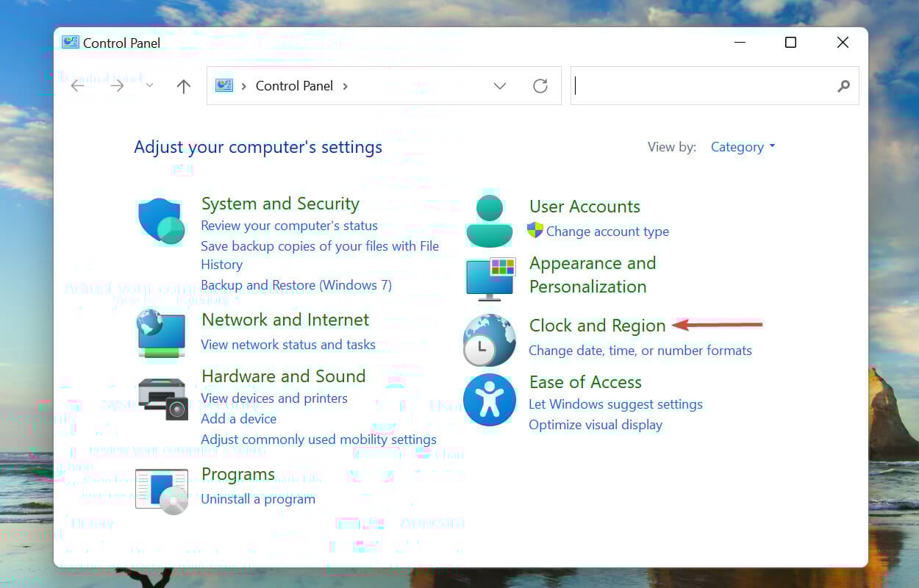
Task: Refresh the page with the reload icon
Action: coord(540,85)
